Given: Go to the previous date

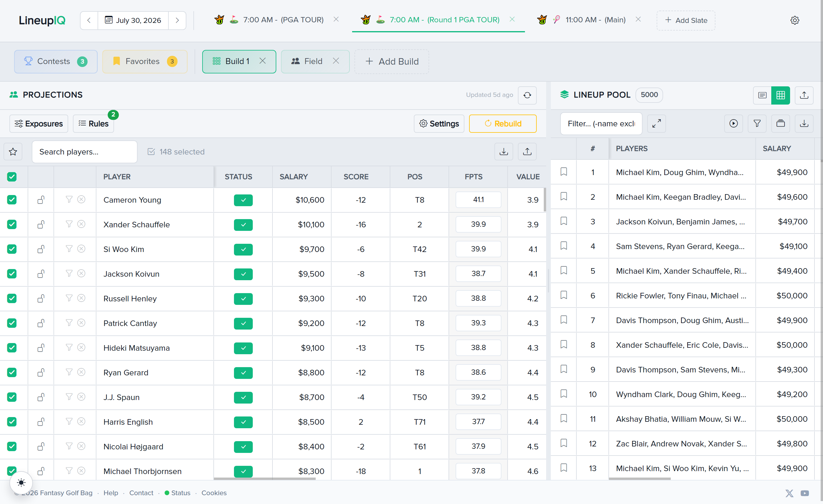Looking at the screenshot, I should coord(89,20).
